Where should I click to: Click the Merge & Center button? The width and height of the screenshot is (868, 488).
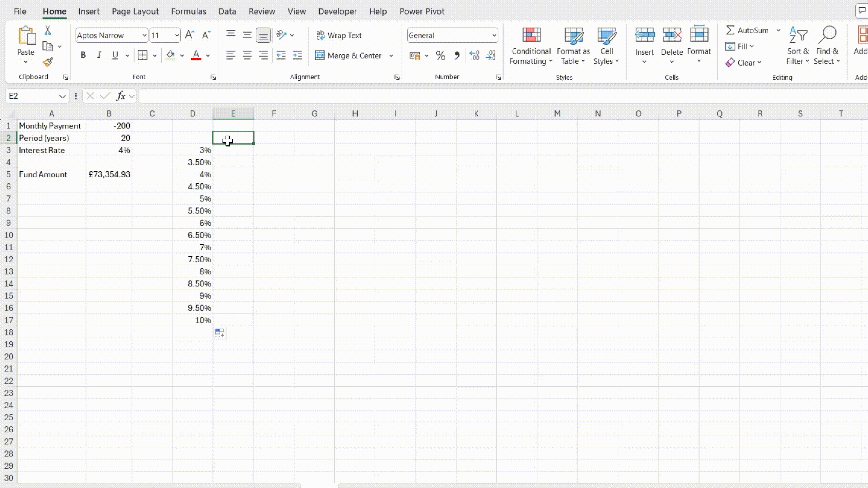[349, 56]
